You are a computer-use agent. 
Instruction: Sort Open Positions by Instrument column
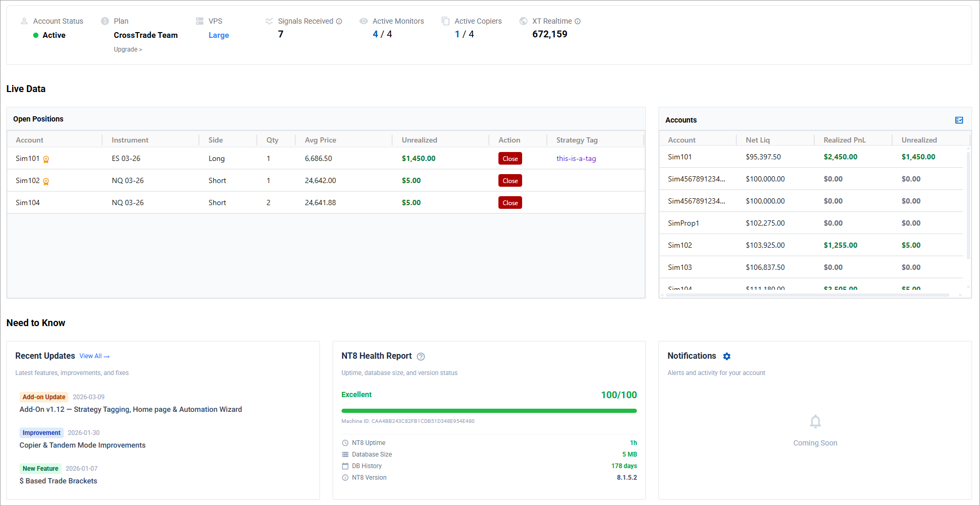pos(130,140)
